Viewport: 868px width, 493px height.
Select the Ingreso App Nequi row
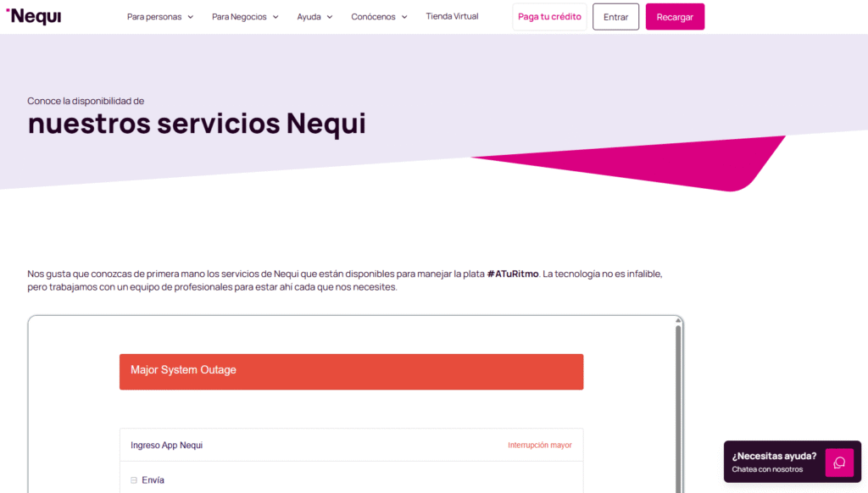click(x=167, y=445)
